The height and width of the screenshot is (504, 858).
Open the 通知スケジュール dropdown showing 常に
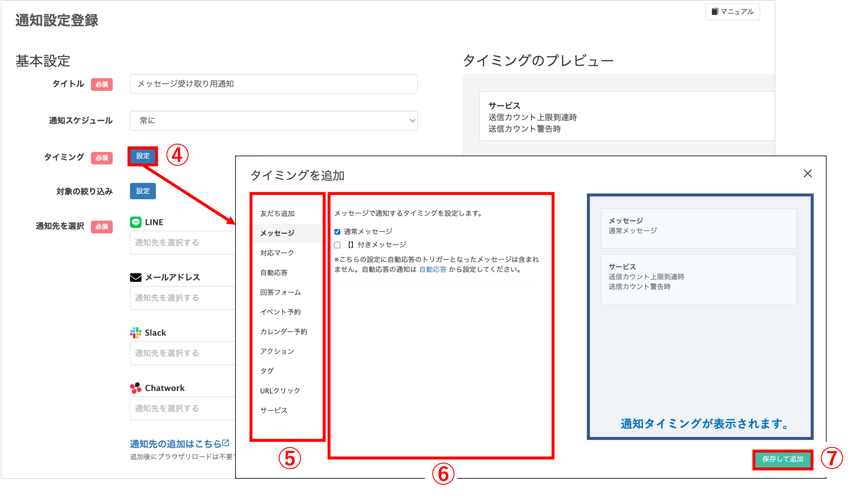tap(273, 120)
